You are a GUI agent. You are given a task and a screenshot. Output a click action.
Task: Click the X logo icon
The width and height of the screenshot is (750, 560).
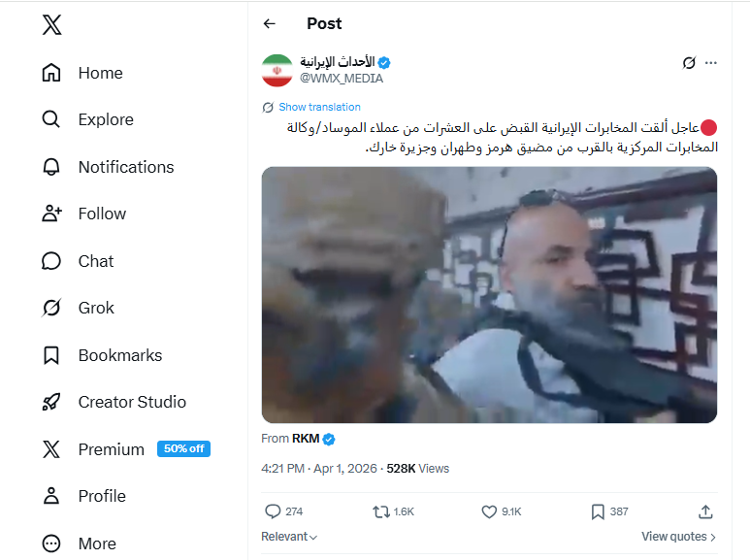(x=52, y=25)
